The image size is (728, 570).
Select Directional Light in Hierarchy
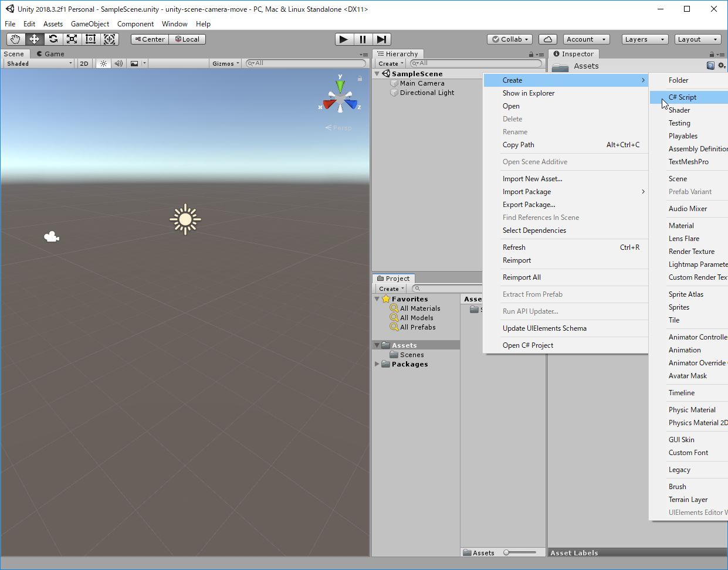(426, 93)
